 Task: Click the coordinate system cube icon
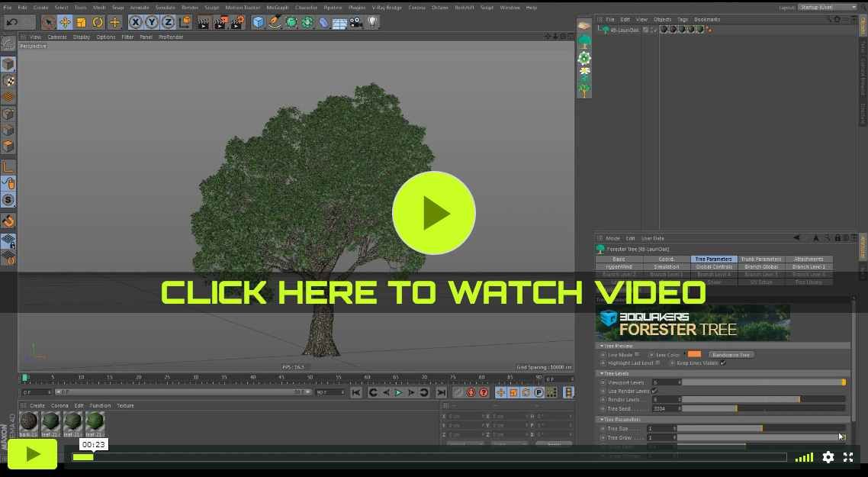pyautogui.click(x=185, y=22)
